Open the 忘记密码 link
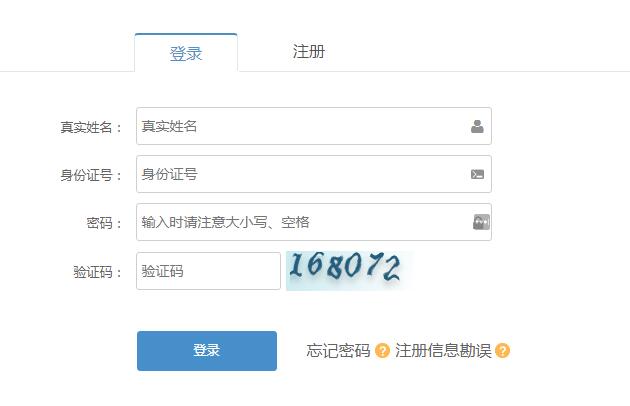The height and width of the screenshot is (406, 630). 338,351
